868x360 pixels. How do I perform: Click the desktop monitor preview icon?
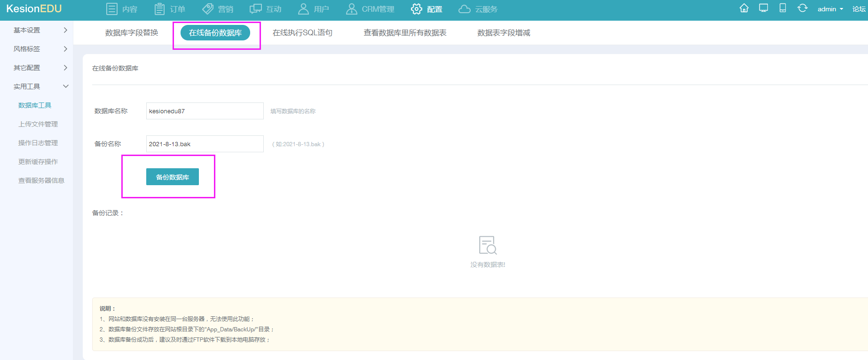(764, 8)
